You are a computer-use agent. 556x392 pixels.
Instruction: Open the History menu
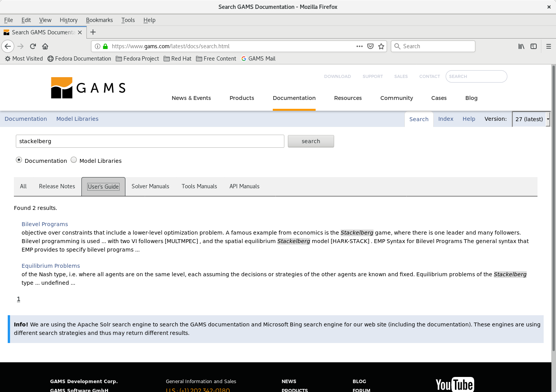coord(69,20)
